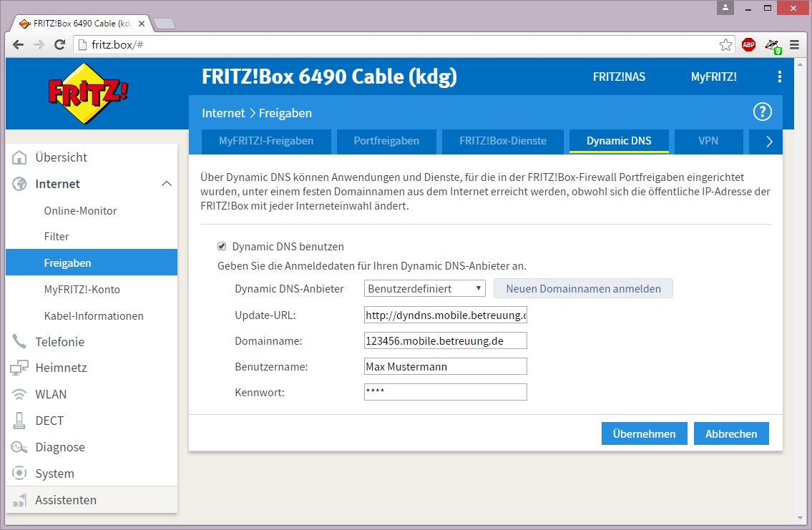Click the Diagnose label in sidebar
The image size is (812, 530).
point(60,447)
